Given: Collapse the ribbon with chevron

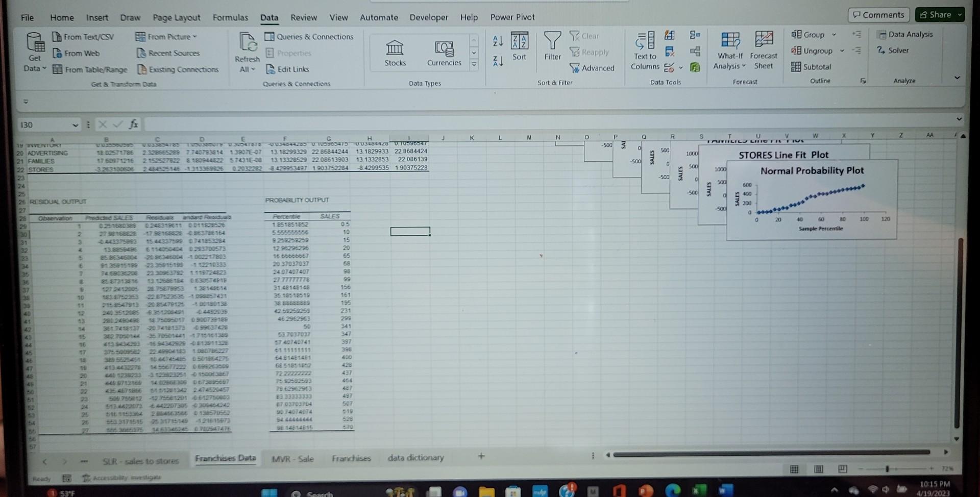Looking at the screenshot, I should point(957,78).
